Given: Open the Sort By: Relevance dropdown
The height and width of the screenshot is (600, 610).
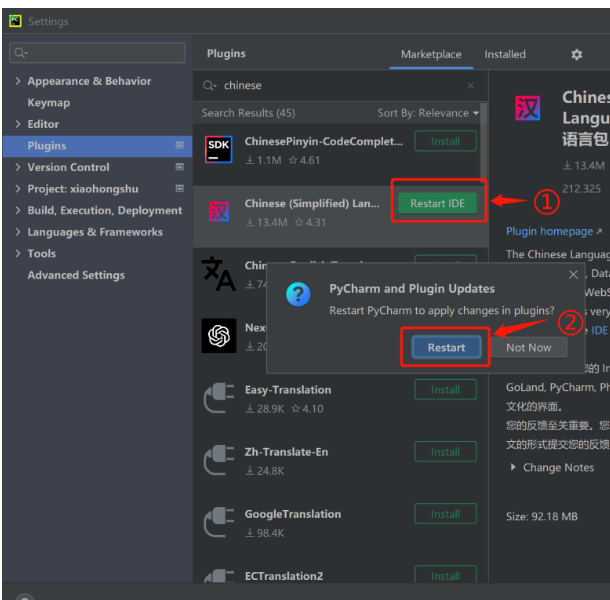Looking at the screenshot, I should tap(428, 113).
